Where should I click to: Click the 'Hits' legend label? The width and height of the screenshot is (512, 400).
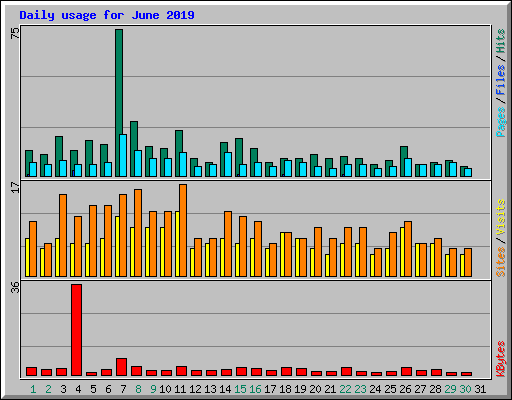click(501, 41)
